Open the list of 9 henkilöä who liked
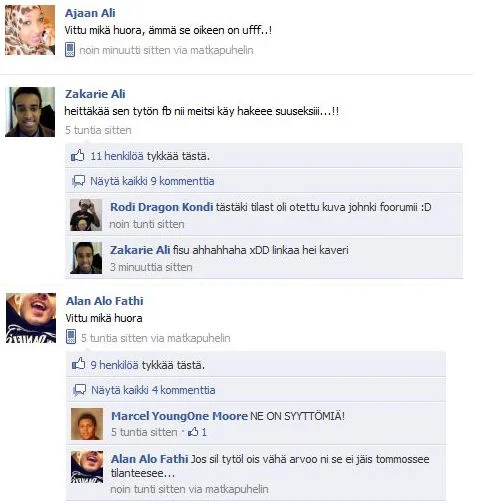 tap(114, 365)
